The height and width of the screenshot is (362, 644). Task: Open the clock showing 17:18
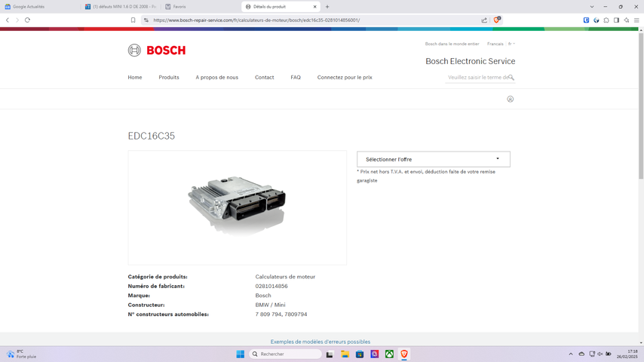tap(629, 354)
